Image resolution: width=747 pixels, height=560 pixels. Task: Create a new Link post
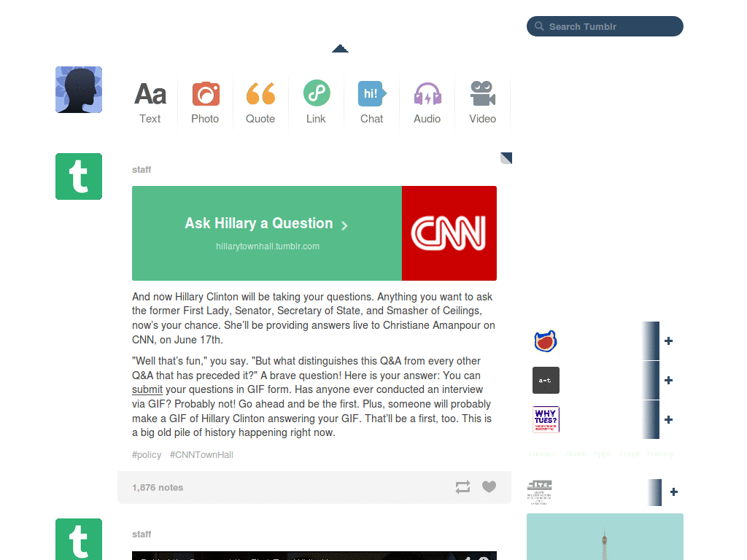317,102
